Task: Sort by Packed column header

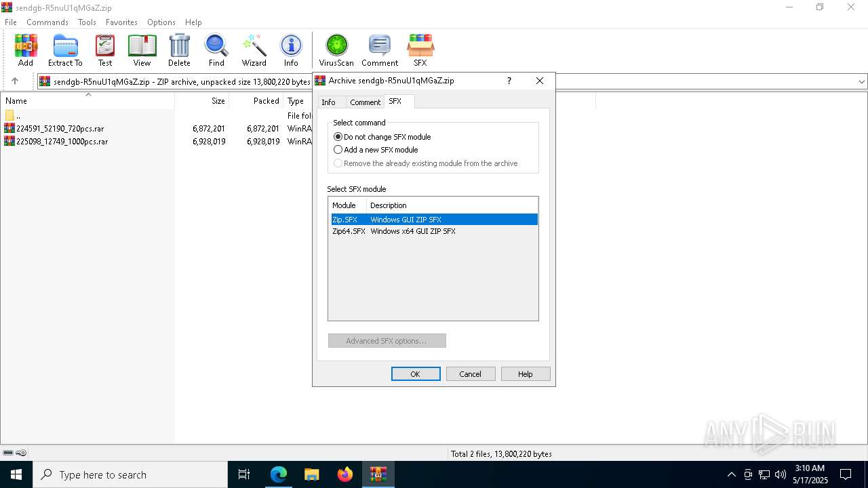Action: tap(256, 101)
